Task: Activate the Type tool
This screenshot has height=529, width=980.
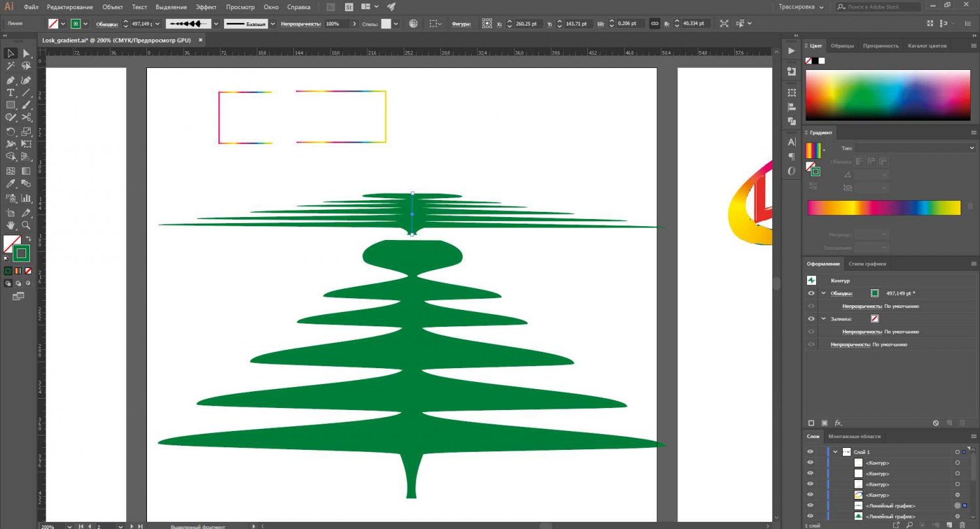Action: (11, 92)
